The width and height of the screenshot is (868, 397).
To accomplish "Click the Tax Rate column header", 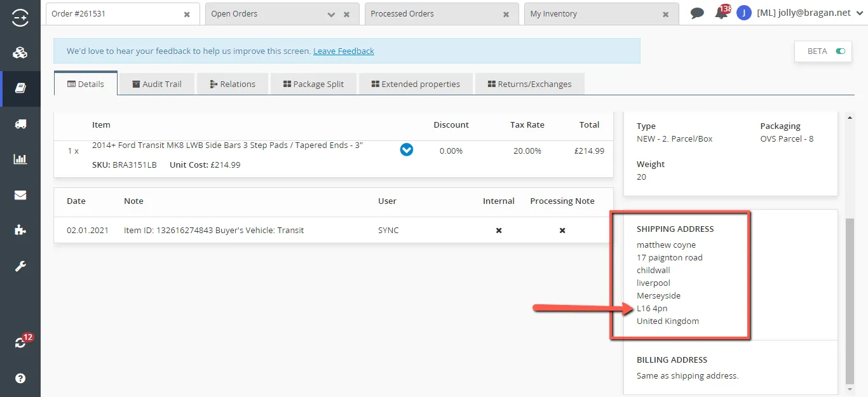I will tap(527, 124).
